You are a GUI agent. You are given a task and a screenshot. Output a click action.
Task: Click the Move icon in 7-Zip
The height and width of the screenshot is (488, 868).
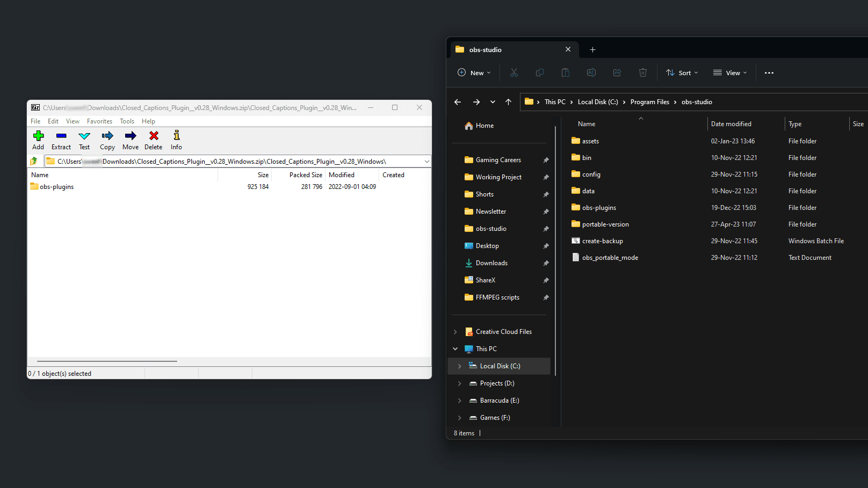click(x=131, y=136)
